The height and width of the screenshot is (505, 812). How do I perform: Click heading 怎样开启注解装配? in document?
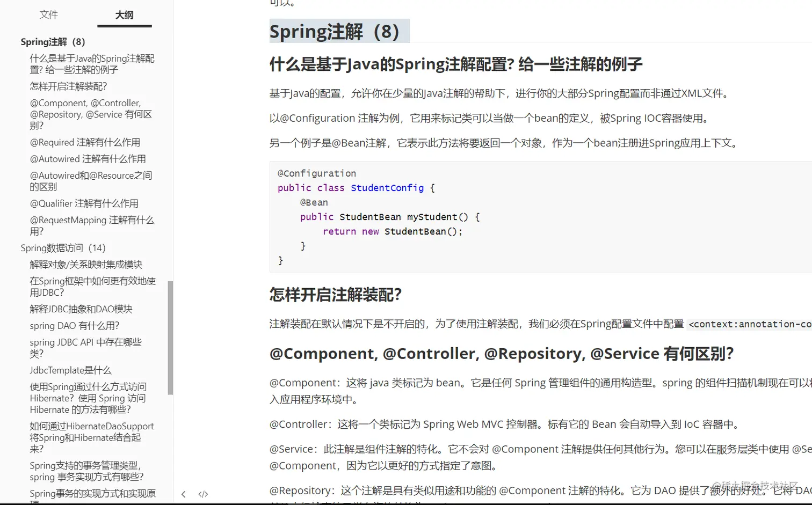[336, 295]
